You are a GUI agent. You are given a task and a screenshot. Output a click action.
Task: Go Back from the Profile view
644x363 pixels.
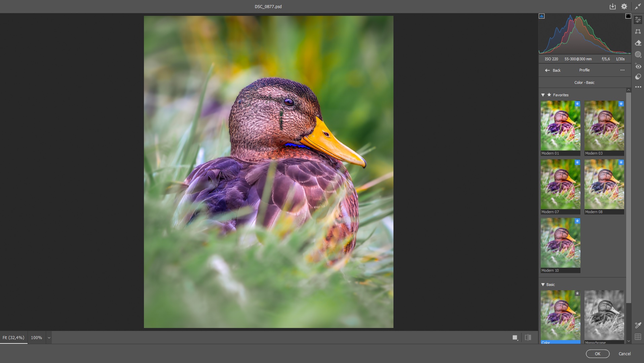click(553, 70)
